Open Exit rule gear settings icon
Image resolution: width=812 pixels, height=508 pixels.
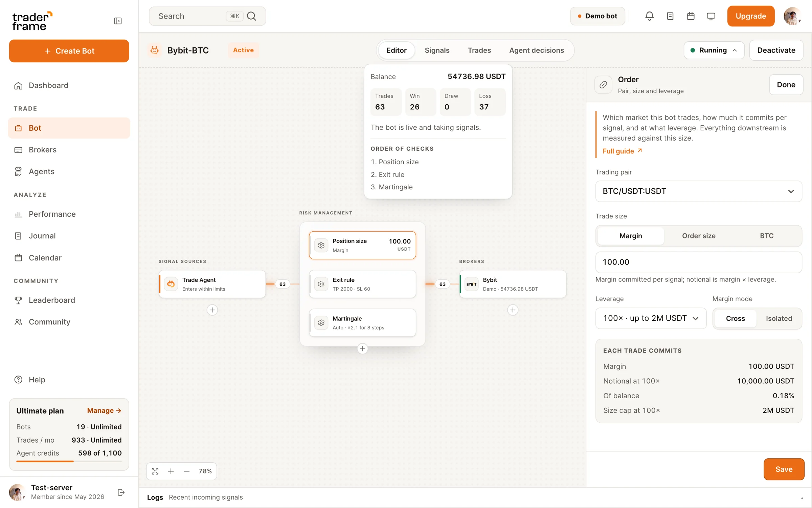point(321,284)
